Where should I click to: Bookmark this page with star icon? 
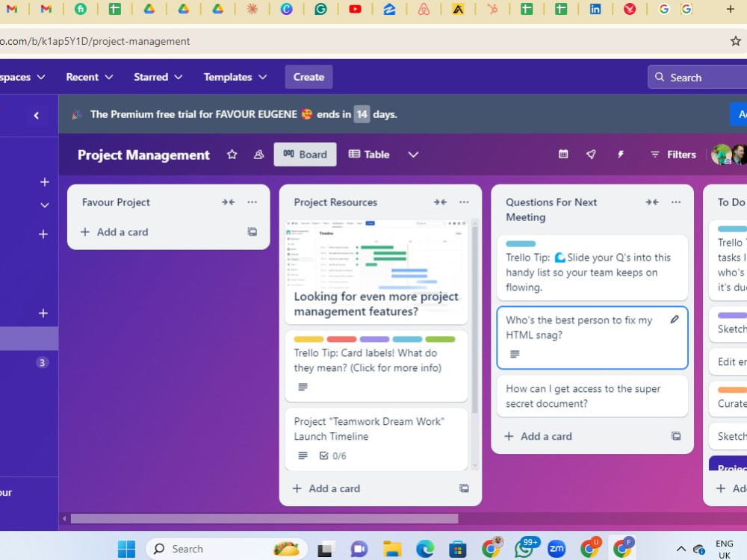coord(736,41)
